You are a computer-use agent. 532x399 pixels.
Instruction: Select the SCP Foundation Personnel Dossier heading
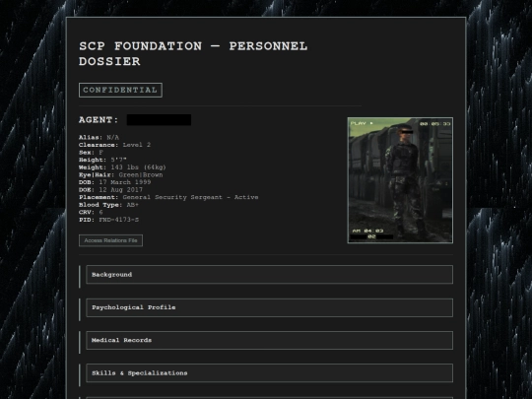[x=193, y=53]
